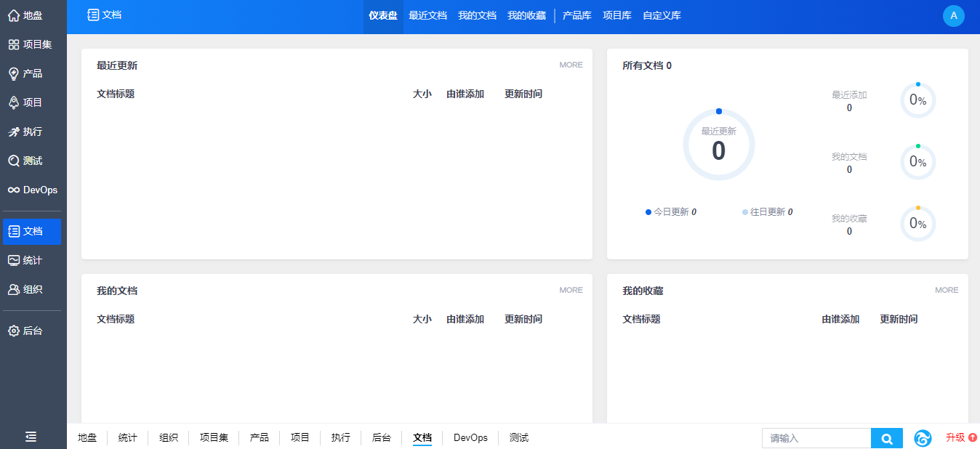980x449 pixels.
Task: Select the 产品 lightbulb icon in sidebar
Action: click(x=14, y=73)
